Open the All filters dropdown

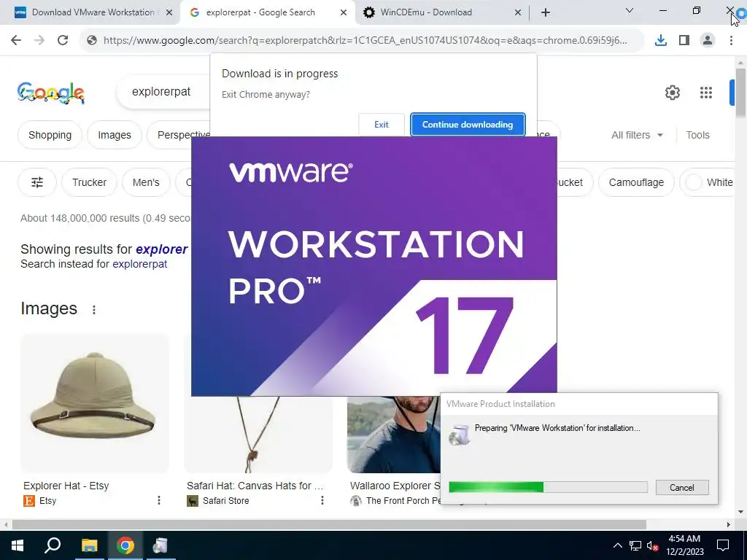tap(637, 135)
